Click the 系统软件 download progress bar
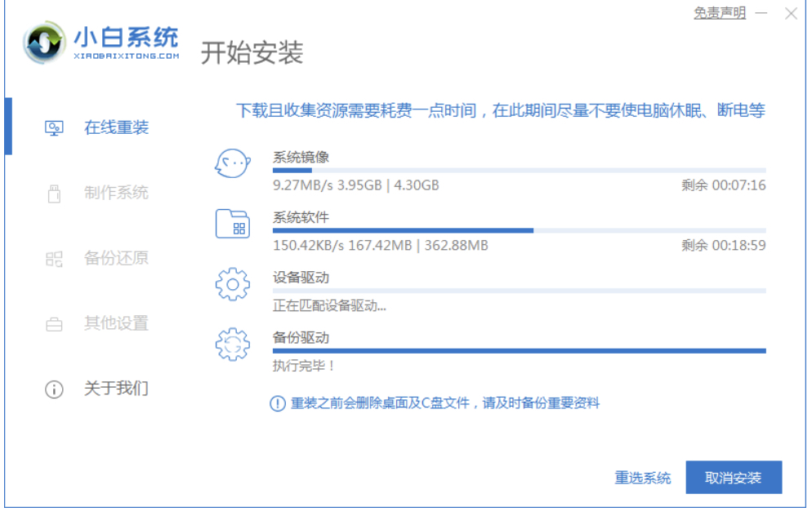This screenshot has width=812, height=512. [x=519, y=230]
